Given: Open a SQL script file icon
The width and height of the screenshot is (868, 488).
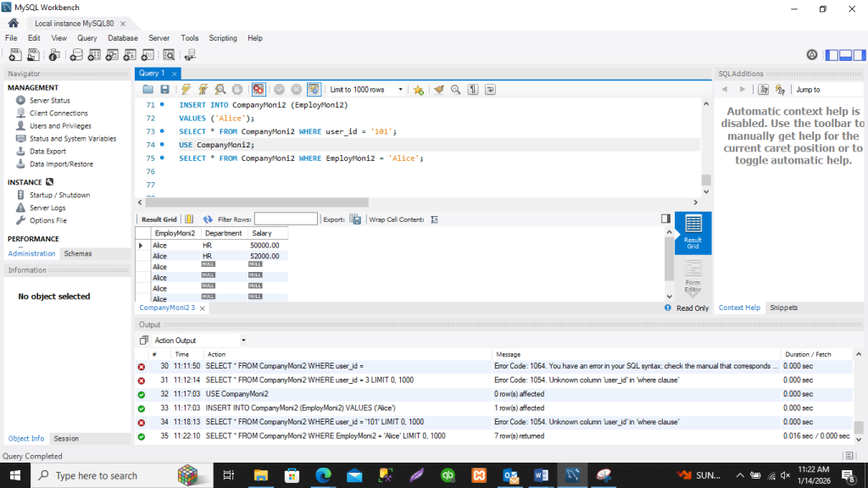Looking at the screenshot, I should 32,54.
